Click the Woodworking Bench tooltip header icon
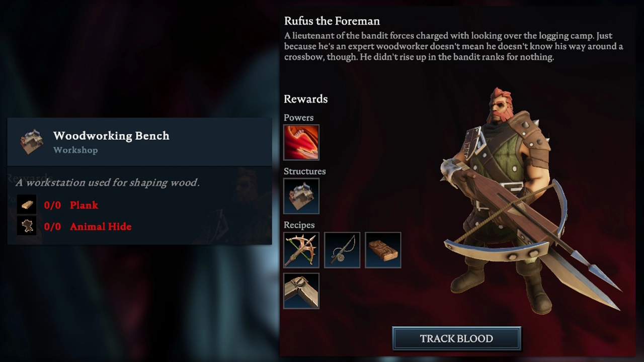 [x=32, y=142]
